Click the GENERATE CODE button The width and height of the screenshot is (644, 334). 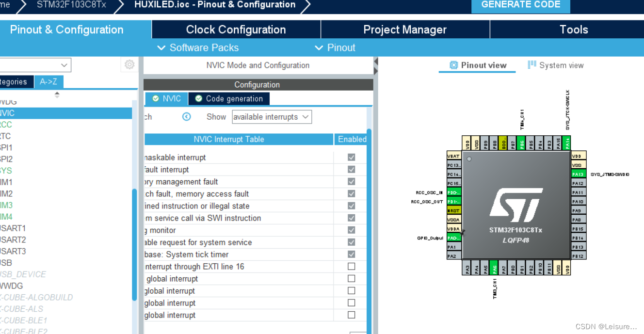click(x=521, y=6)
